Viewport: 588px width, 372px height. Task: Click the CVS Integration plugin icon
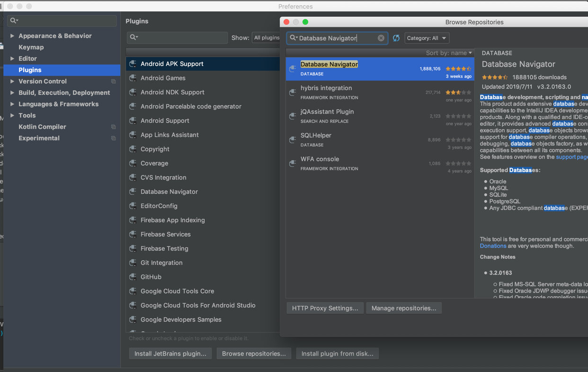coord(133,178)
